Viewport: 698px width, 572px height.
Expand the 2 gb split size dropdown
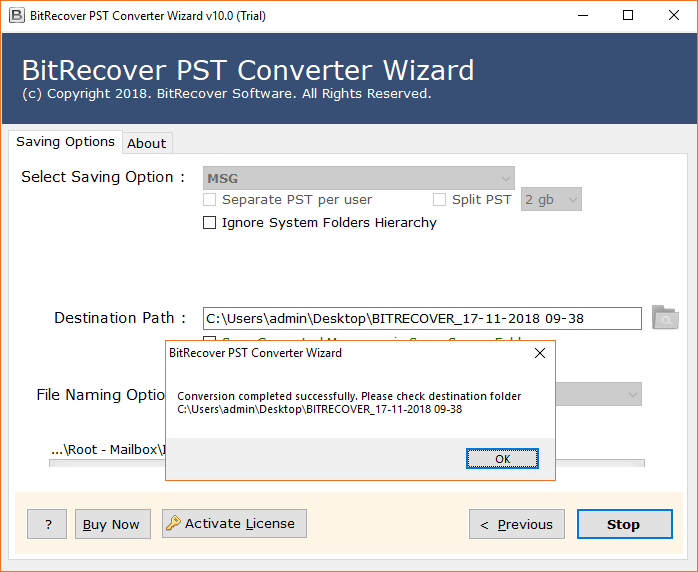tap(551, 200)
